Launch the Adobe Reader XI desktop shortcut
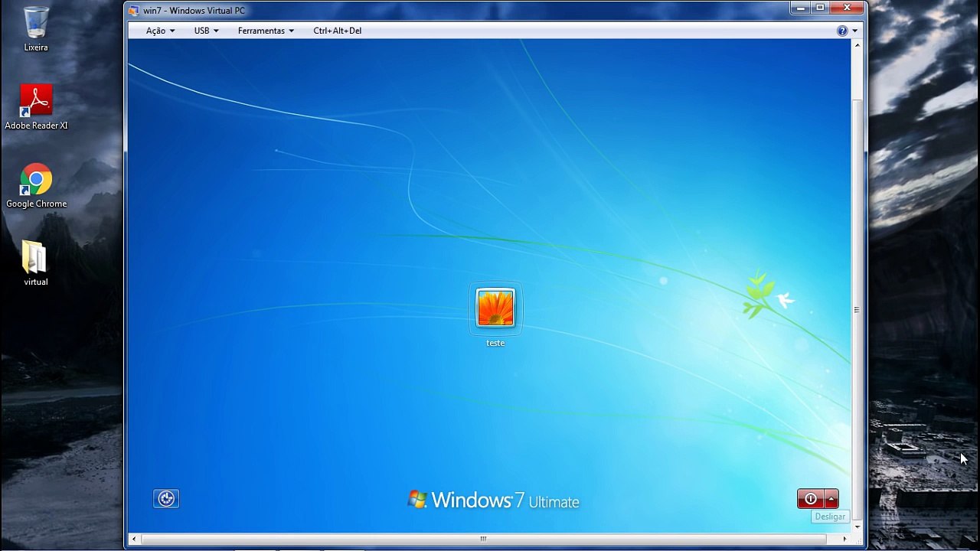980x551 pixels. [x=36, y=106]
